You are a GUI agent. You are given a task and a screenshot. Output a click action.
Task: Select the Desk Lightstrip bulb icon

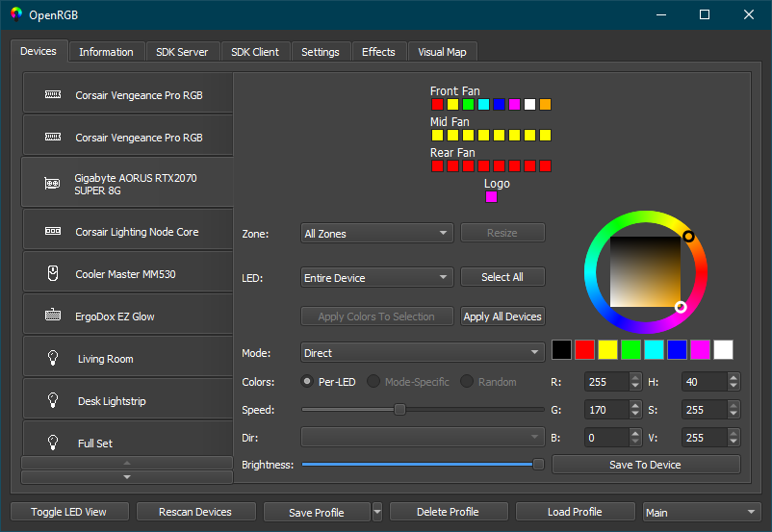(54, 400)
